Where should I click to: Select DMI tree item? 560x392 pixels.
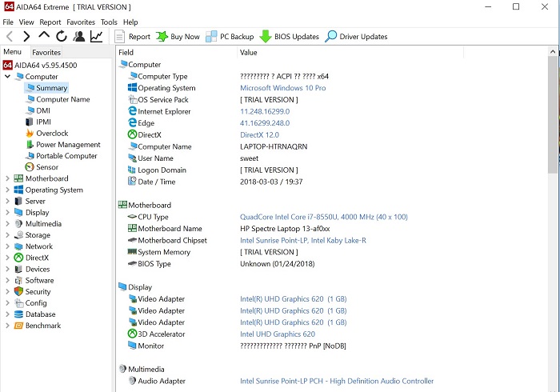click(38, 110)
